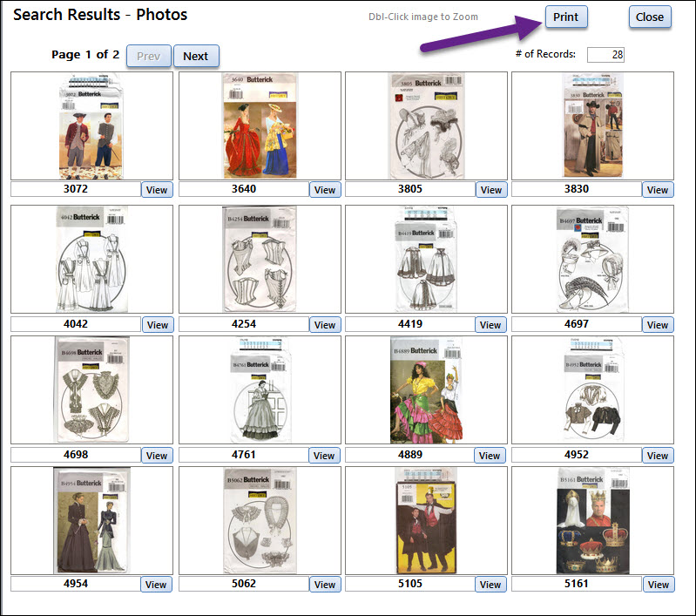The width and height of the screenshot is (696, 616).
Task: Select the Butterick 4698 collars photo
Action: (x=91, y=390)
